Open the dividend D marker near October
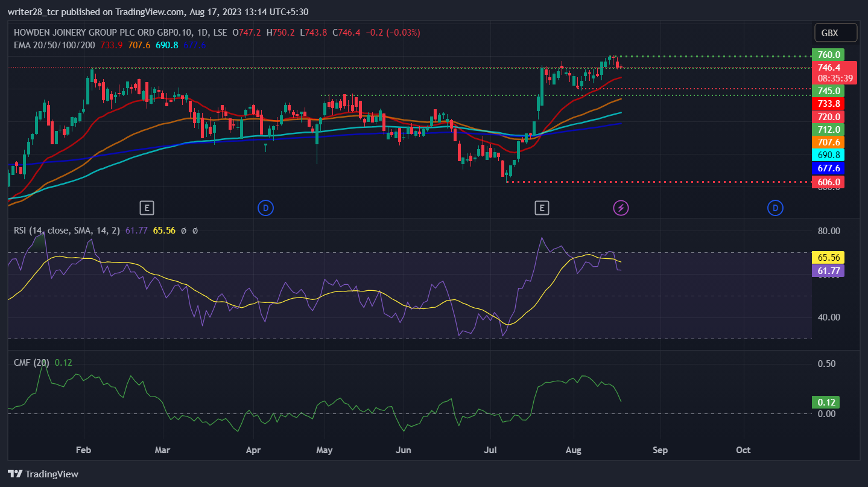The image size is (868, 487). (775, 208)
